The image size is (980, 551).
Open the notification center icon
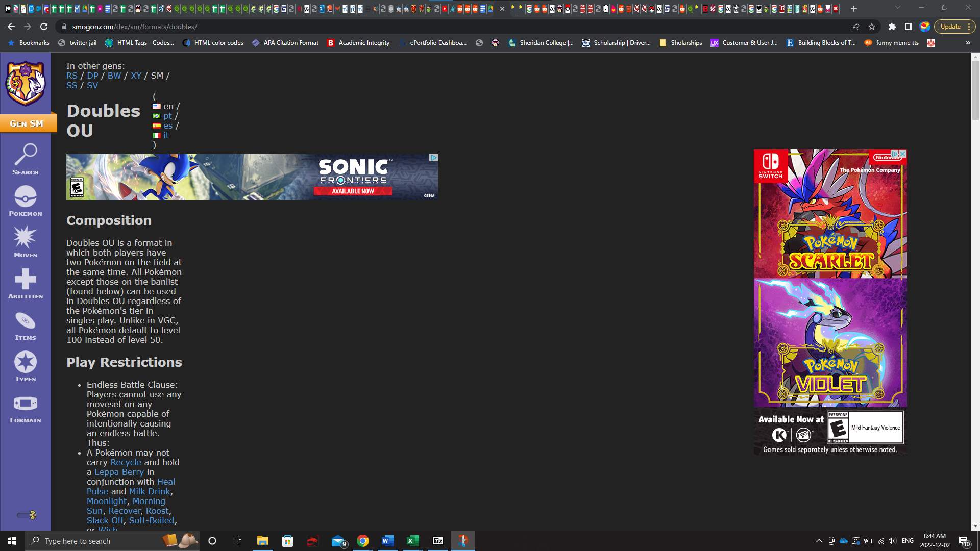pyautogui.click(x=964, y=541)
